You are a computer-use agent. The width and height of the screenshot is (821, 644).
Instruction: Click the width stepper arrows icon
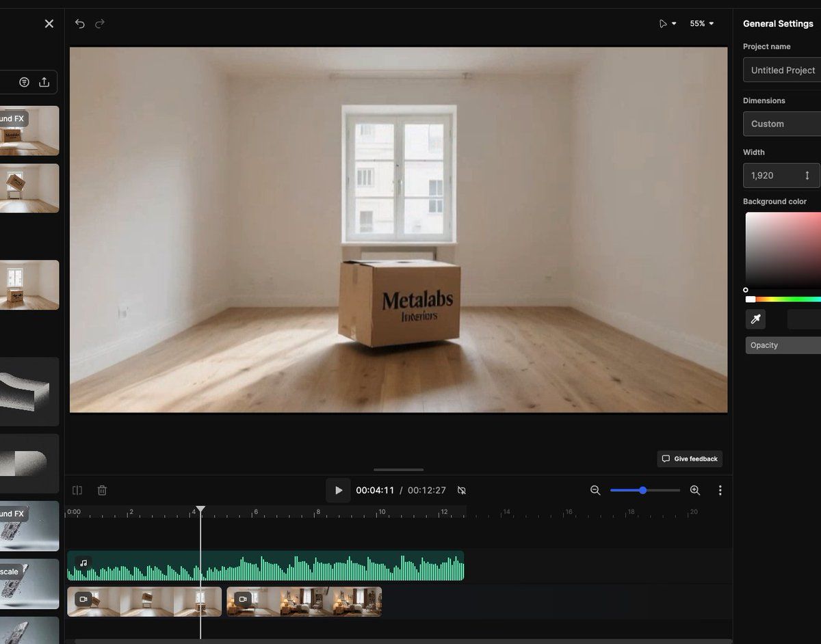(807, 176)
